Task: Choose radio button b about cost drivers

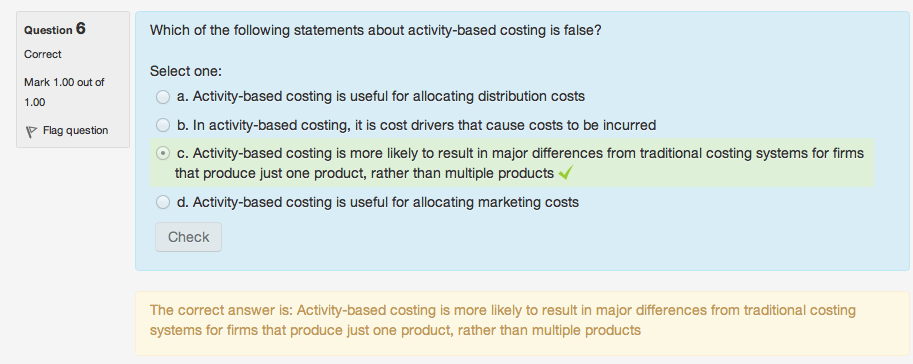Action: [x=163, y=125]
